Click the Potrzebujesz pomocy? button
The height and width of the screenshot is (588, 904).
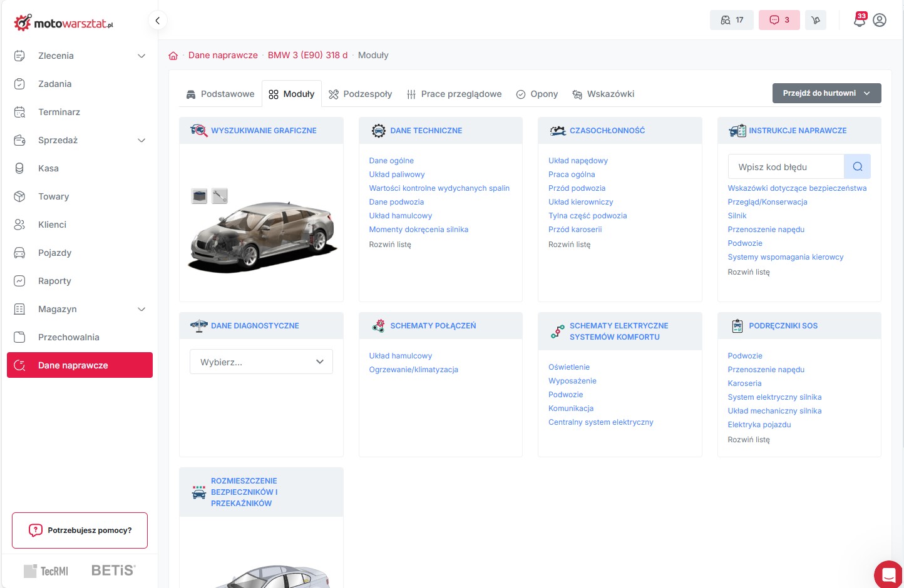[80, 530]
